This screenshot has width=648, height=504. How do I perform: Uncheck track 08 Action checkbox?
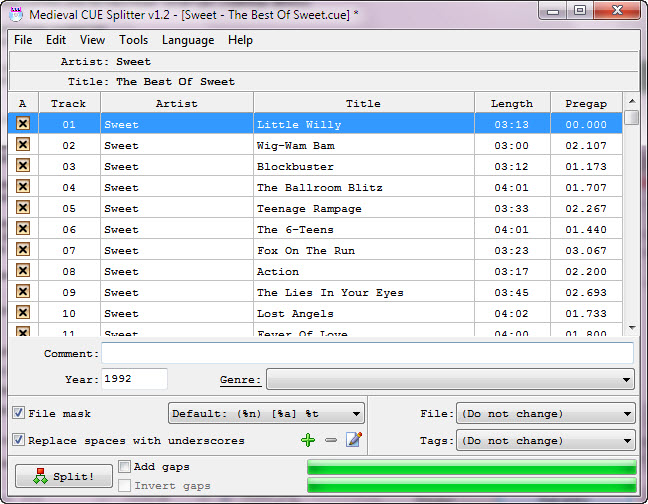click(x=23, y=271)
